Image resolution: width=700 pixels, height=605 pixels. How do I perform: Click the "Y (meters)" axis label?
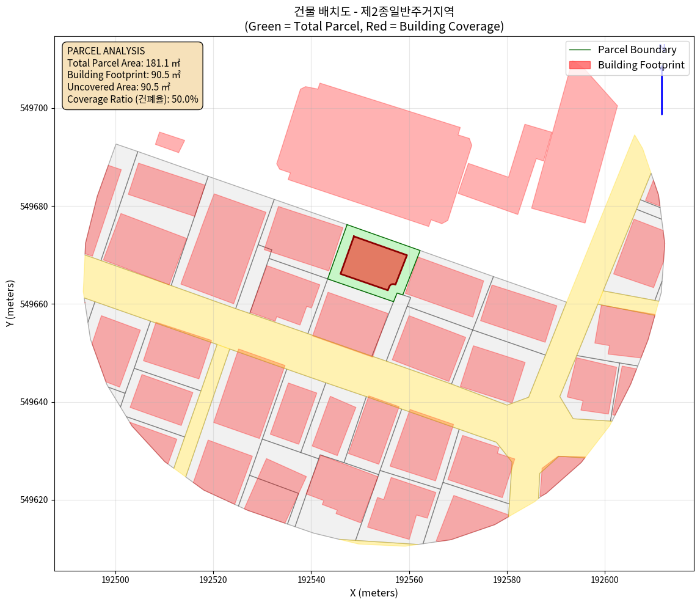pos(10,304)
